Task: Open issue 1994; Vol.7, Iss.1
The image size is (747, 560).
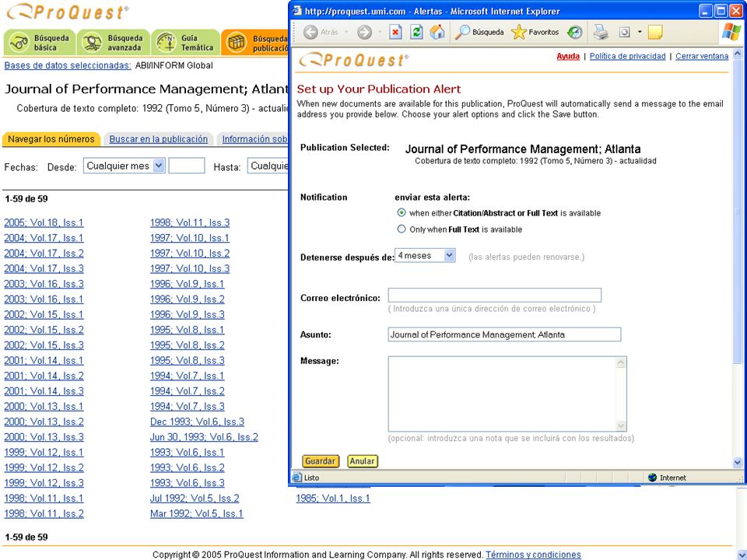Action: click(188, 376)
